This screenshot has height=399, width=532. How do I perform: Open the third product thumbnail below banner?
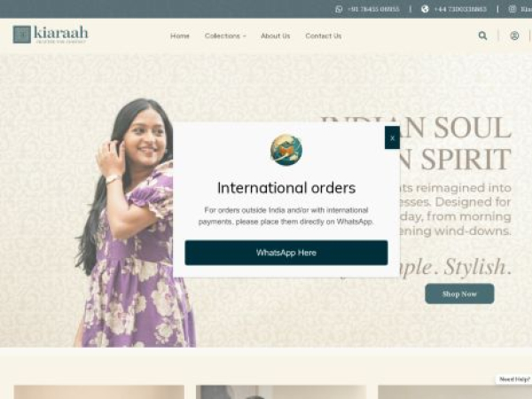coord(455,392)
